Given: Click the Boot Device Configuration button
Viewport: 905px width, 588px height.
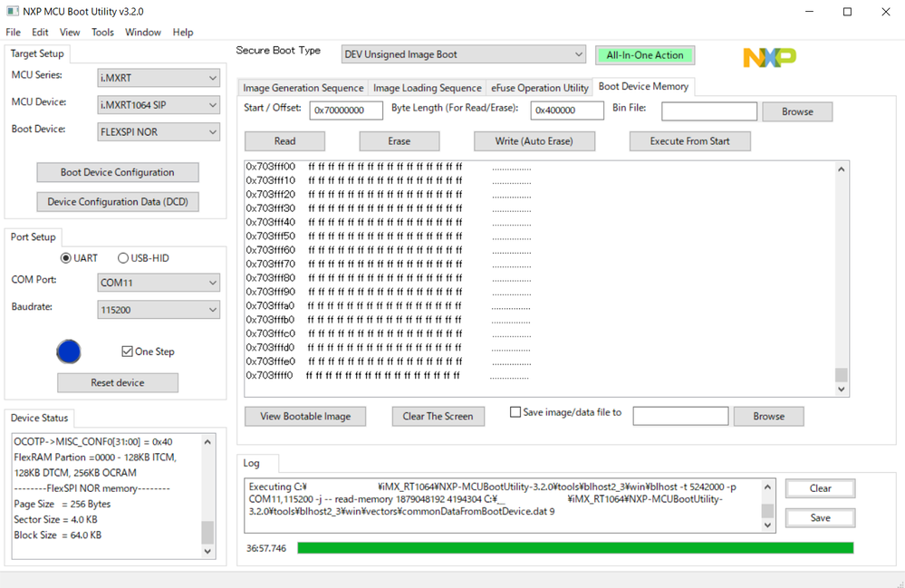Looking at the screenshot, I should [x=118, y=172].
